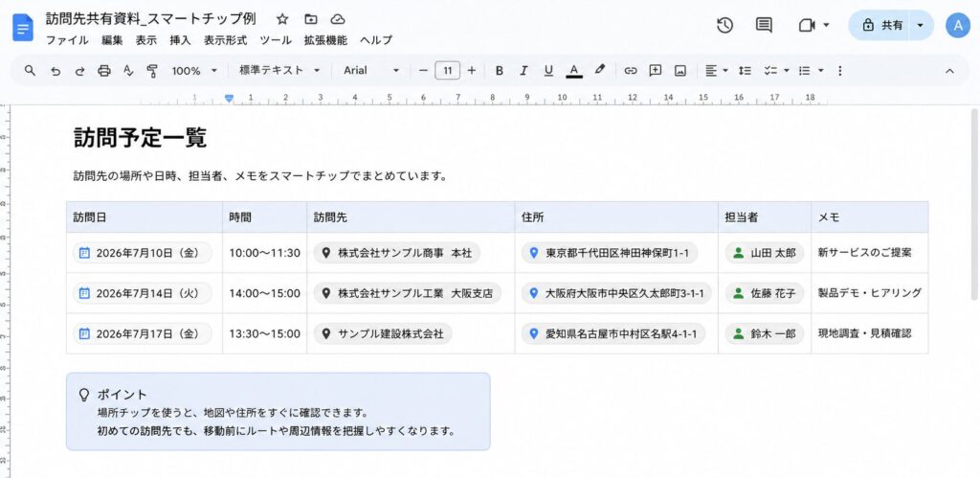Click the 山田 太郎 person chip

coord(765,253)
